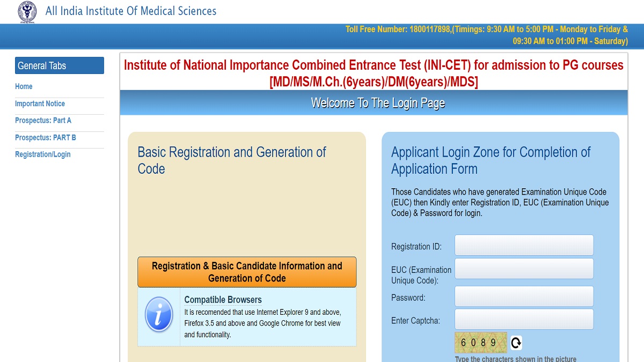The height and width of the screenshot is (362, 644).
Task: Focus the Enter Captcha input field
Action: pos(524,319)
